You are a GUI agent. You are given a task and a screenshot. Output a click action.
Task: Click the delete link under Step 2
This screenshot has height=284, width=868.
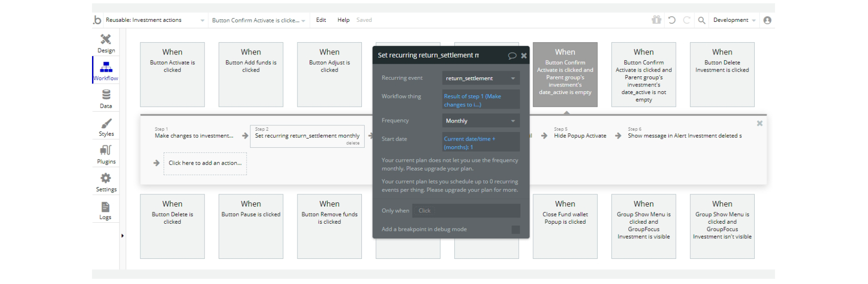(x=352, y=143)
